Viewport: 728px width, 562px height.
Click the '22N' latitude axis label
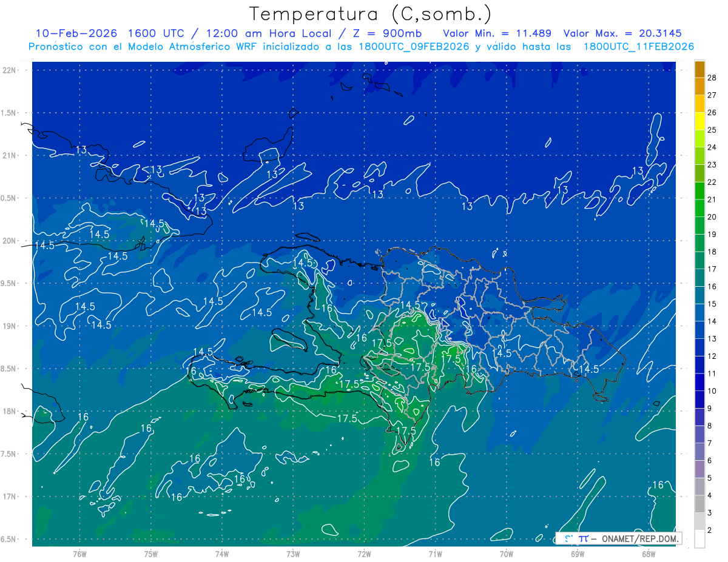pos(10,70)
